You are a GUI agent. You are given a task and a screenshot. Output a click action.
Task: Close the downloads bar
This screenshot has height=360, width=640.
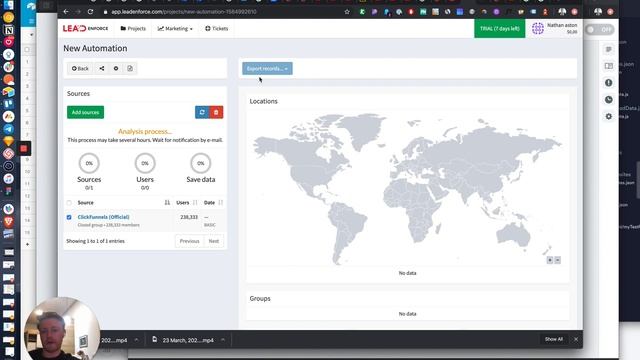pos(576,339)
